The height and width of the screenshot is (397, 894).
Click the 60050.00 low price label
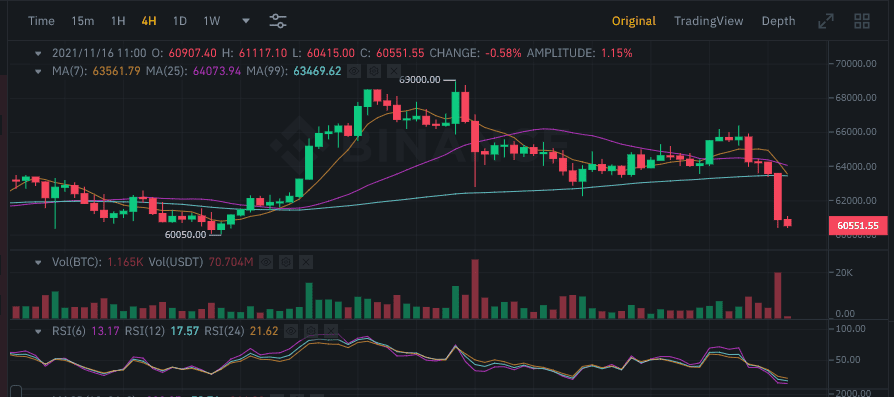pyautogui.click(x=186, y=234)
